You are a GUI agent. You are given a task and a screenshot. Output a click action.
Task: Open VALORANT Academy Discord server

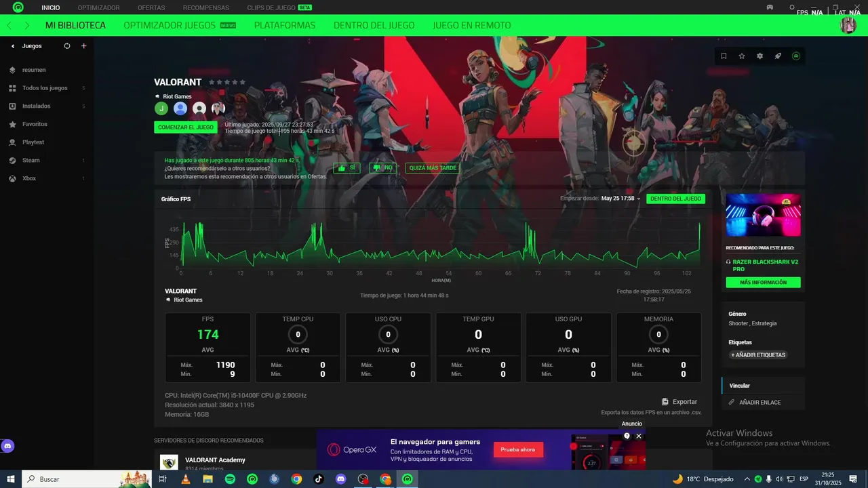tap(215, 460)
